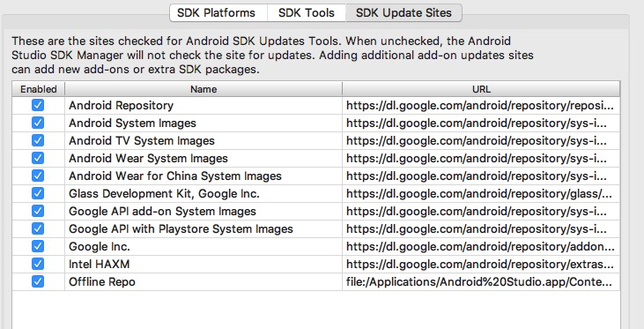Uncheck Android Wear System Images
This screenshot has width=644, height=329.
38,159
